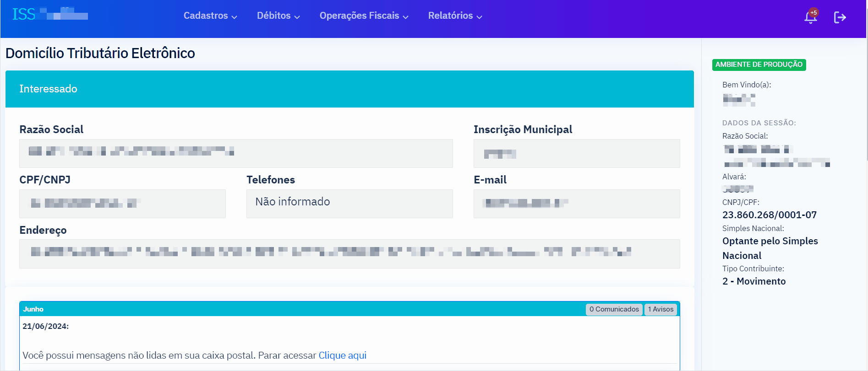
Task: Focus the E-mail field
Action: pyautogui.click(x=576, y=204)
